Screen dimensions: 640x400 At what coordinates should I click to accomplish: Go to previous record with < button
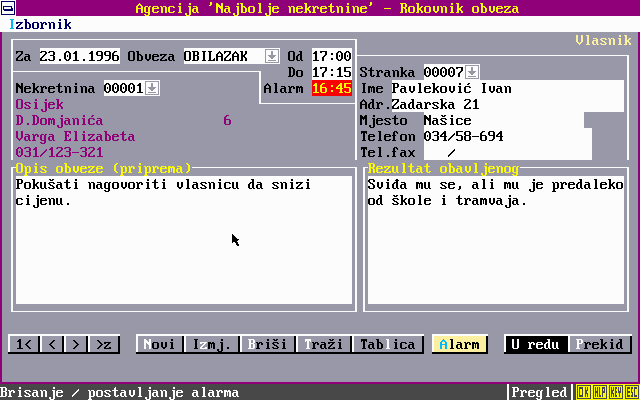click(x=52, y=344)
